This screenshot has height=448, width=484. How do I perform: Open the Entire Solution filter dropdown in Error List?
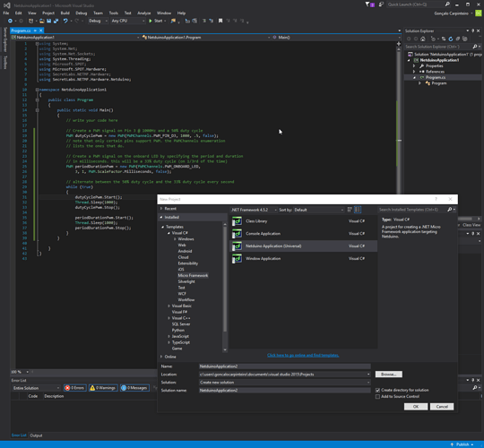36,388
